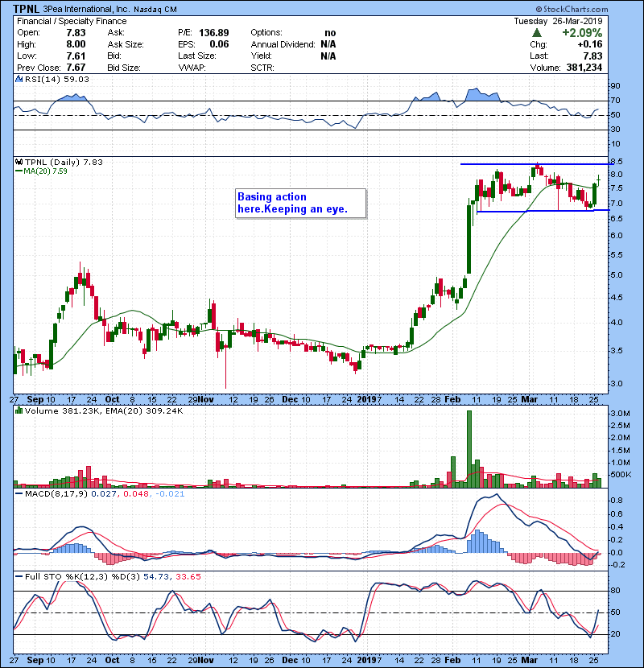The height and width of the screenshot is (668, 644).
Task: Click the tallest February volume bar
Action: point(469,449)
